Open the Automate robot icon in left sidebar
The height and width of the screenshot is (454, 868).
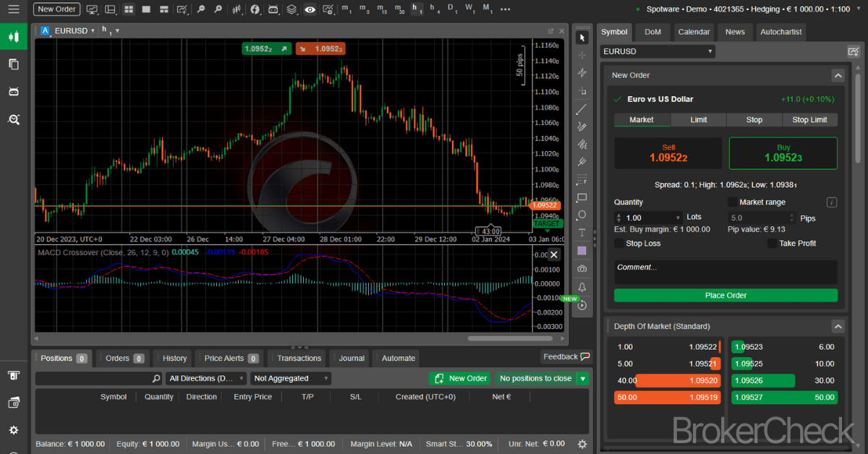13,92
